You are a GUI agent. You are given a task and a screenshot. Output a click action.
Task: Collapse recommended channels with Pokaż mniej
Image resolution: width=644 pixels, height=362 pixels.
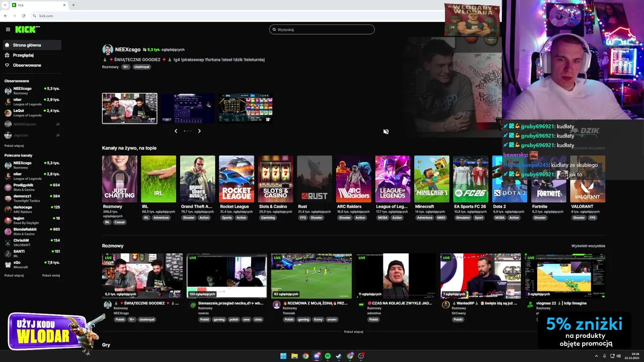pyautogui.click(x=51, y=276)
